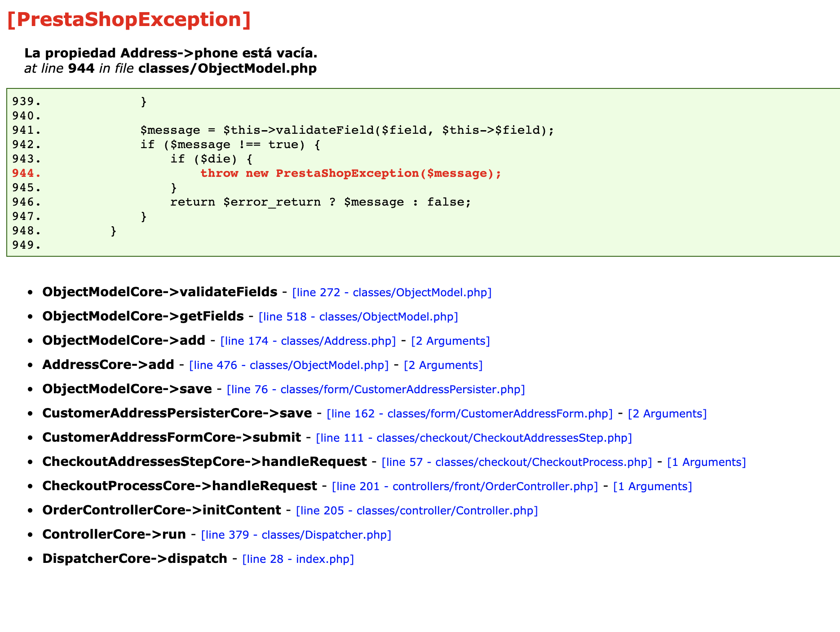The height and width of the screenshot is (632, 840).
Task: Click the ObjectModelCore->add text
Action: [124, 341]
